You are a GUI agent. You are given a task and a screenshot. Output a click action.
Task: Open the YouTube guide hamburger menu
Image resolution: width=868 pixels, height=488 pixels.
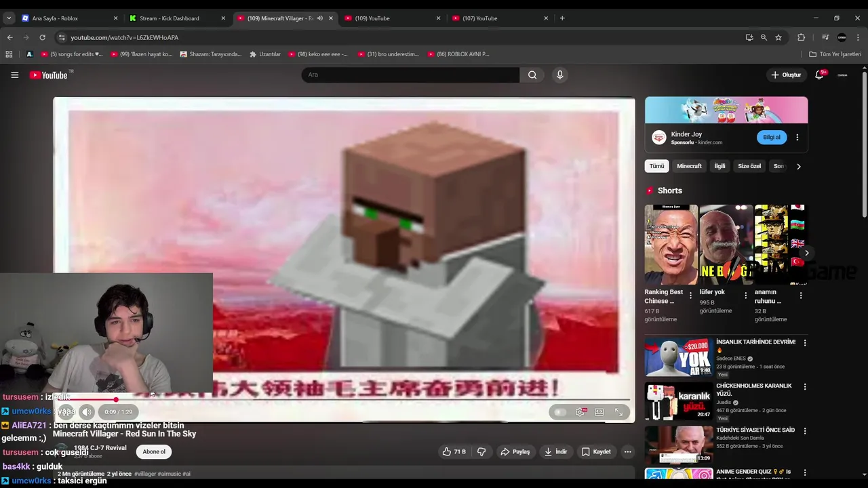tap(14, 75)
